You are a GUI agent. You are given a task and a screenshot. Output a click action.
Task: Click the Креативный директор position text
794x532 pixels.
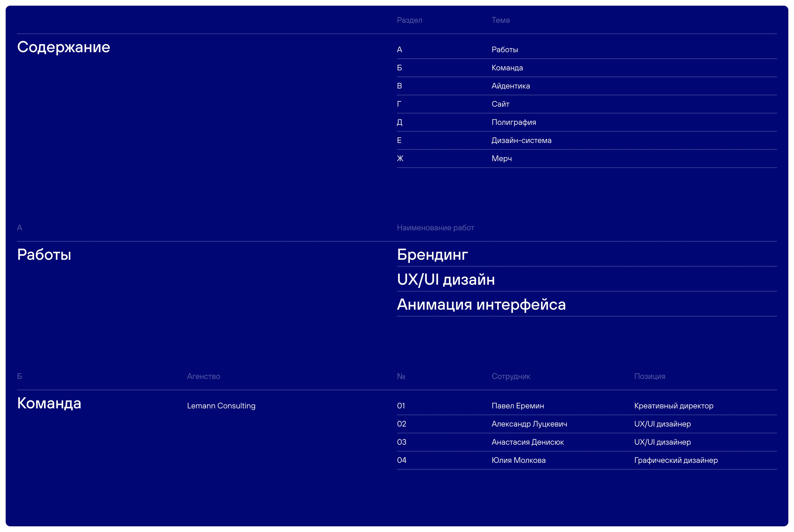673,406
